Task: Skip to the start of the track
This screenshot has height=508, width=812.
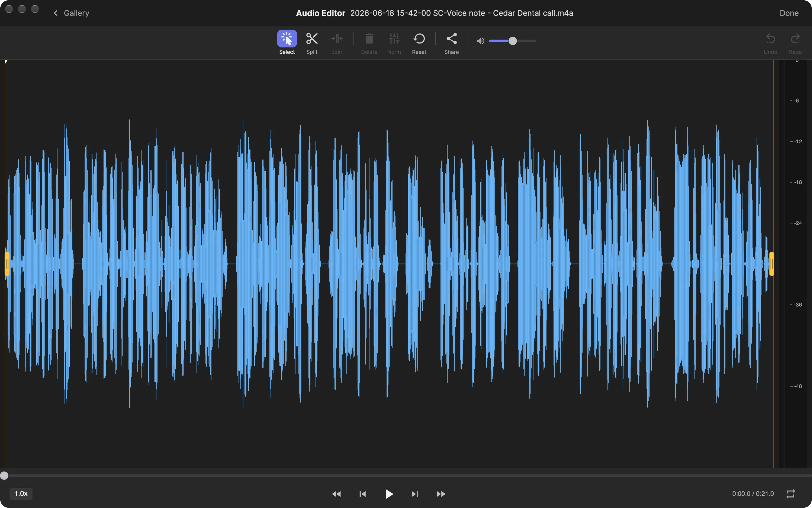Action: (x=362, y=494)
